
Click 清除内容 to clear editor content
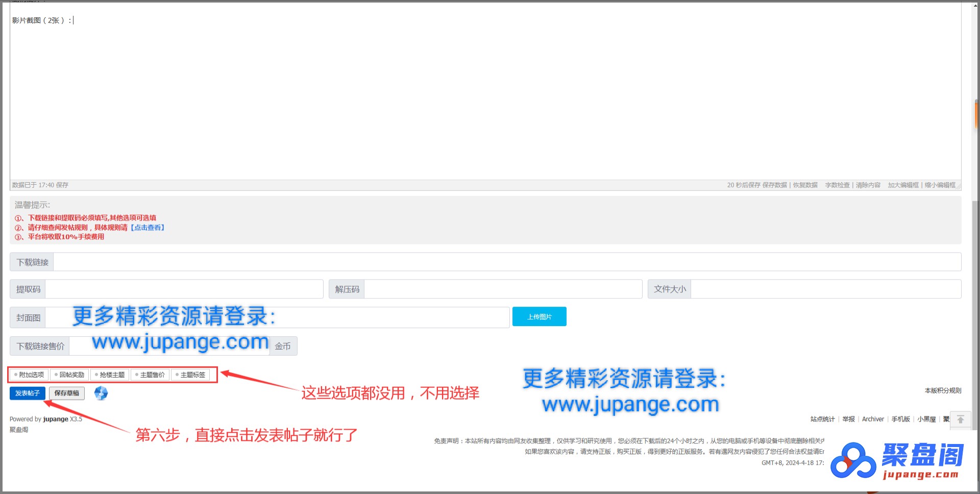(x=868, y=185)
